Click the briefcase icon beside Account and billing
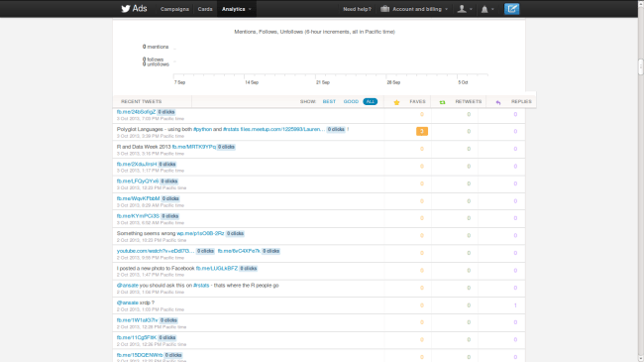Screen dimensions: 644x362 pos(384,9)
